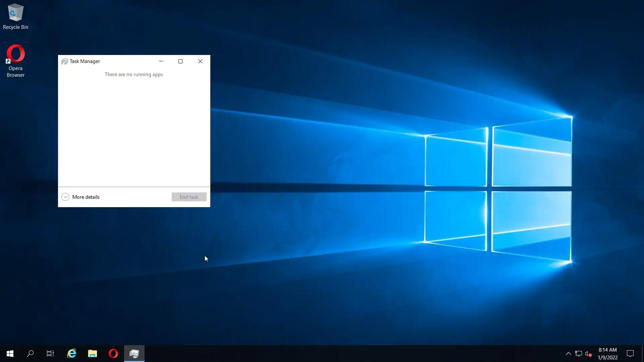The image size is (644, 362).
Task: Show hidden system tray icons
Action: (x=568, y=354)
